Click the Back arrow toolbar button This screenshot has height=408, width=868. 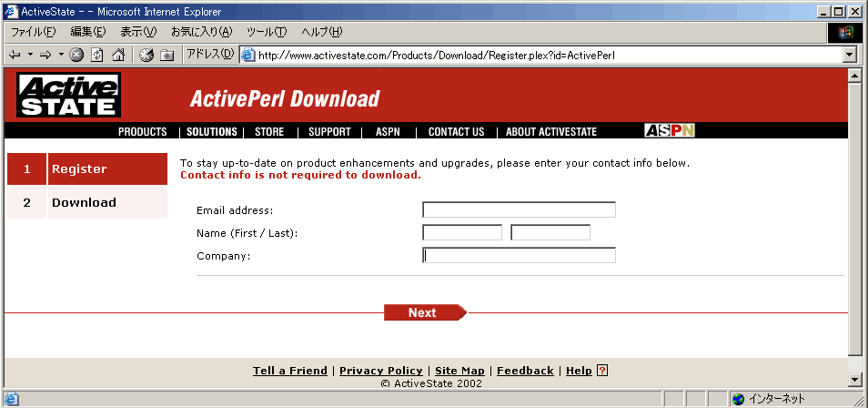click(x=15, y=55)
